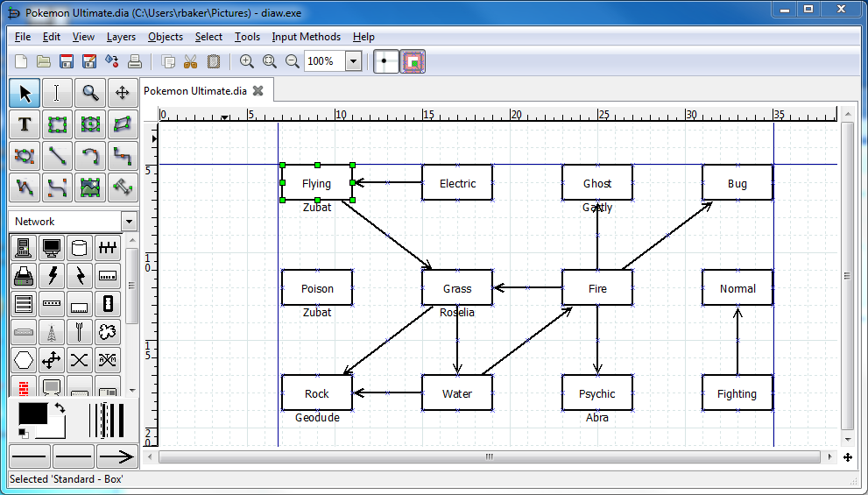Select the Polygon shape tool
The height and width of the screenshot is (495, 868).
coord(123,124)
